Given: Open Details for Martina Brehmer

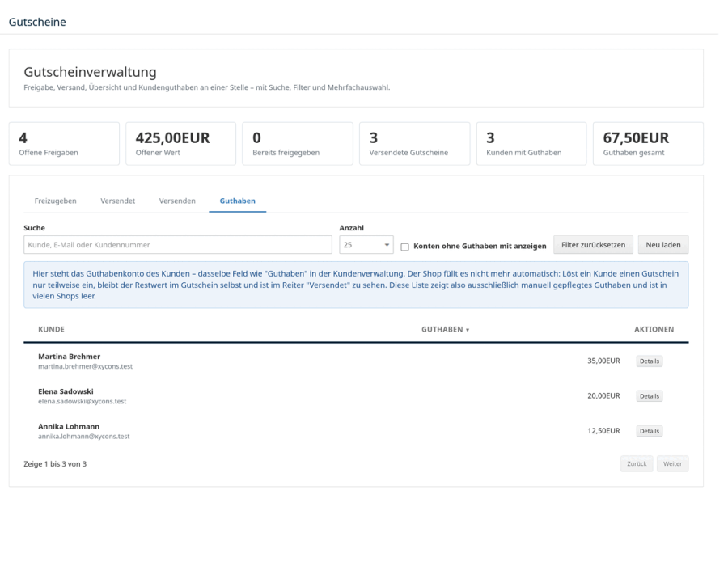Looking at the screenshot, I should click(649, 361).
